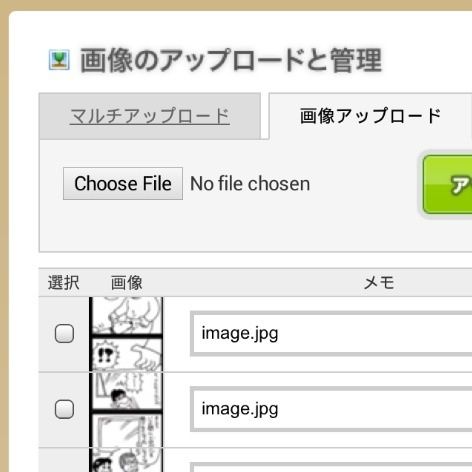Open the partially visible third row thumbnail
This screenshot has height=472, width=472.
[x=126, y=460]
